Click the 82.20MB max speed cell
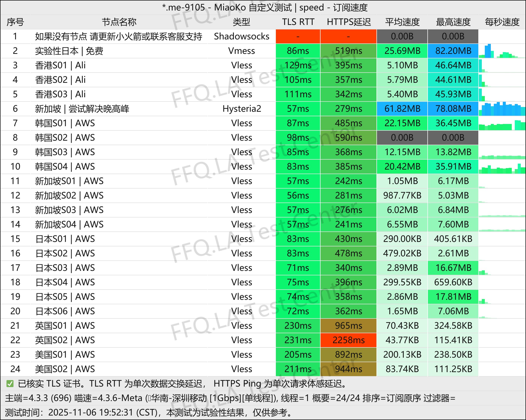This screenshot has width=526, height=420. click(x=453, y=51)
